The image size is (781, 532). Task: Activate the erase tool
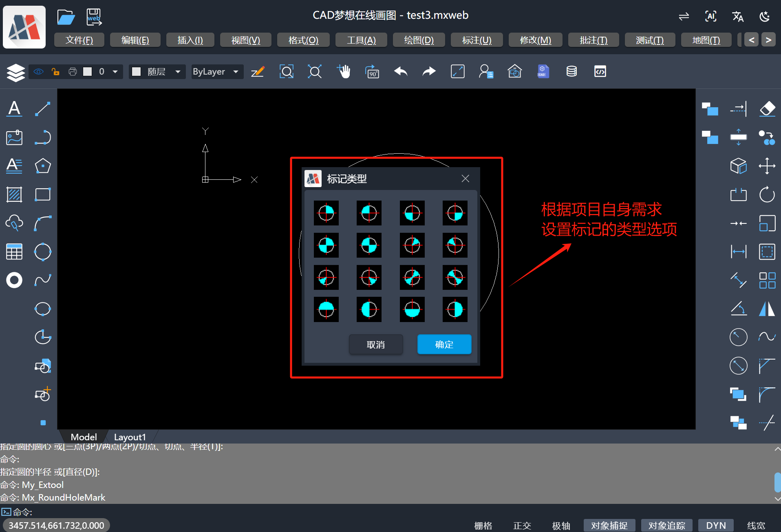pyautogui.click(x=767, y=109)
